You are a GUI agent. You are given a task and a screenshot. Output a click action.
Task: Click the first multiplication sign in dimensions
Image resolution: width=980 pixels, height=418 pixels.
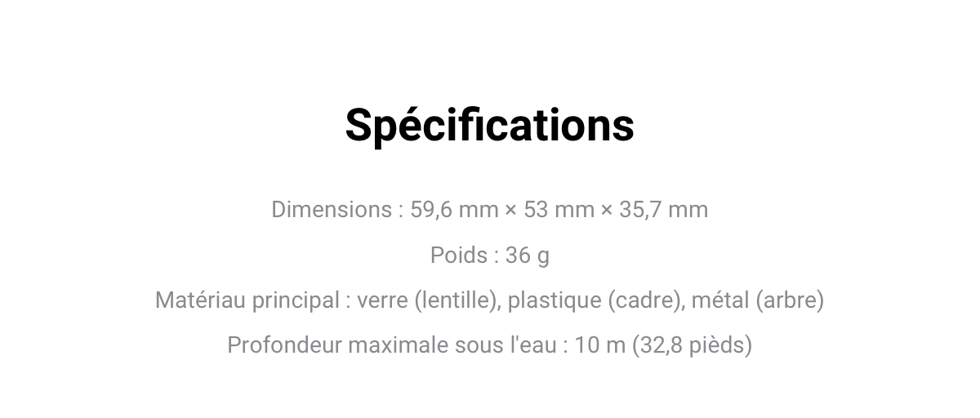[x=511, y=211]
